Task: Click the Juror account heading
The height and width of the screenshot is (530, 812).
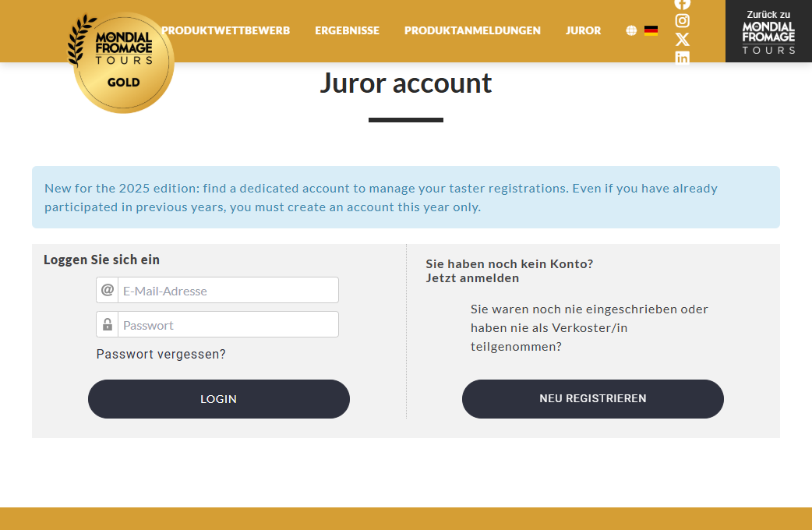Action: pyautogui.click(x=405, y=83)
